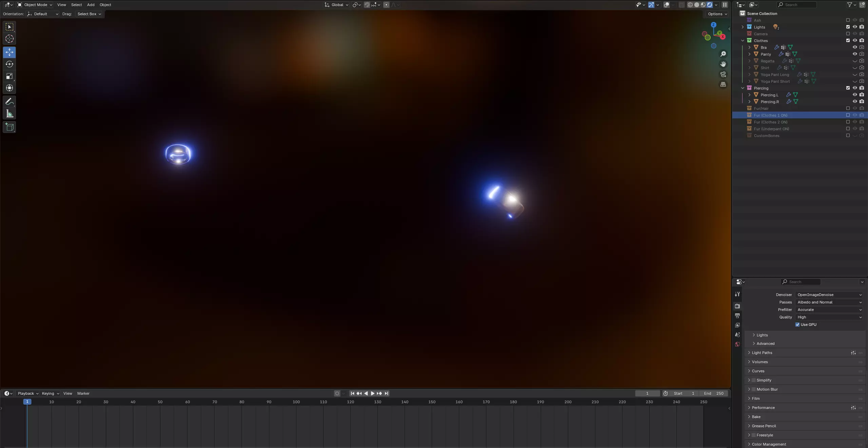Viewport: 868px width, 448px height.
Task: Expand the Light Paths panel
Action: click(762, 353)
